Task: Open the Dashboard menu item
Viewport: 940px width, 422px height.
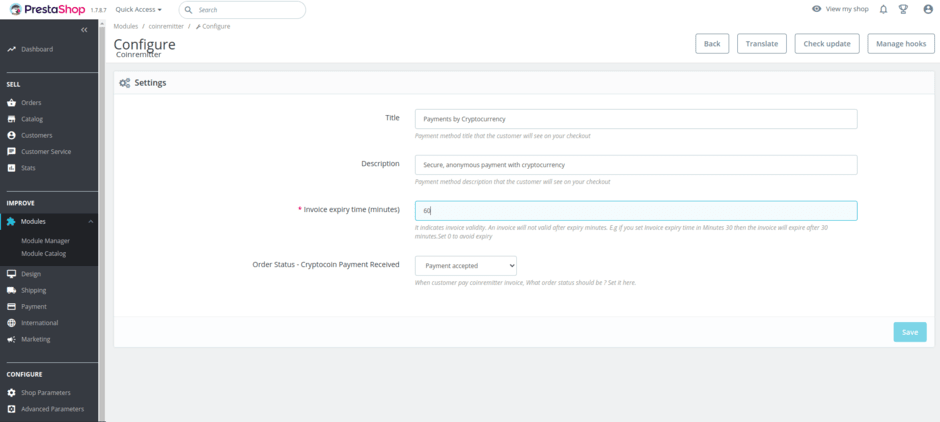Action: pyautogui.click(x=37, y=49)
